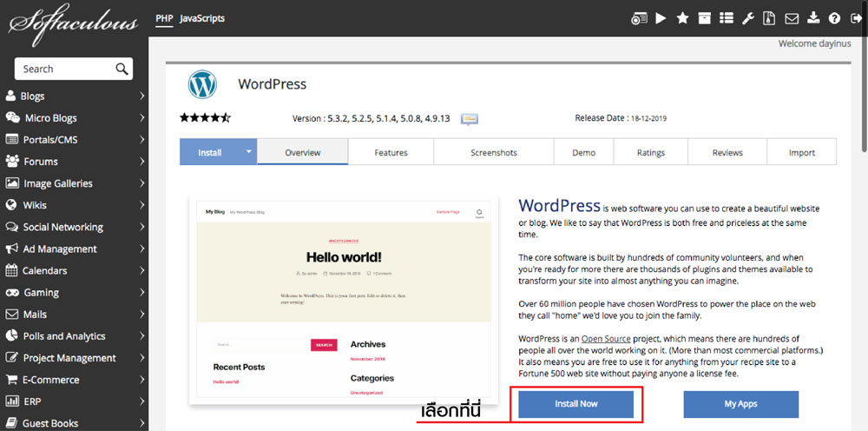Click the My Apps button
The height and width of the screenshot is (431, 868).
coord(740,404)
